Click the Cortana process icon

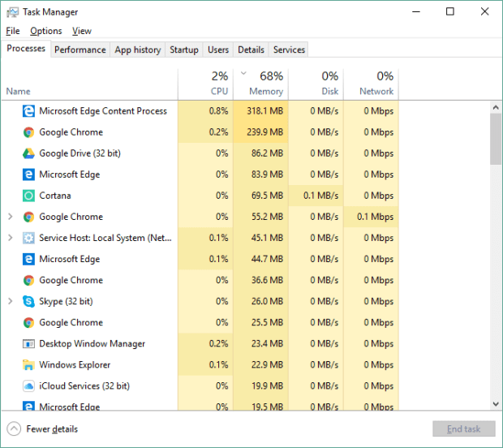(x=28, y=196)
